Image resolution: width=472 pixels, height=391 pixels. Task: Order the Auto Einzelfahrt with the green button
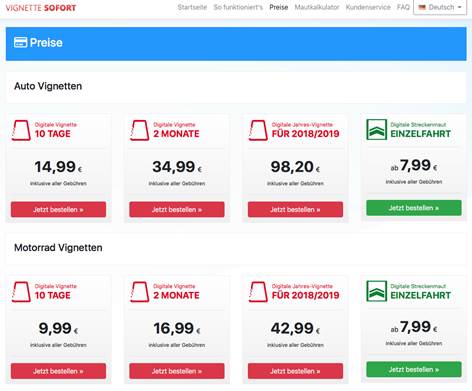(x=414, y=208)
